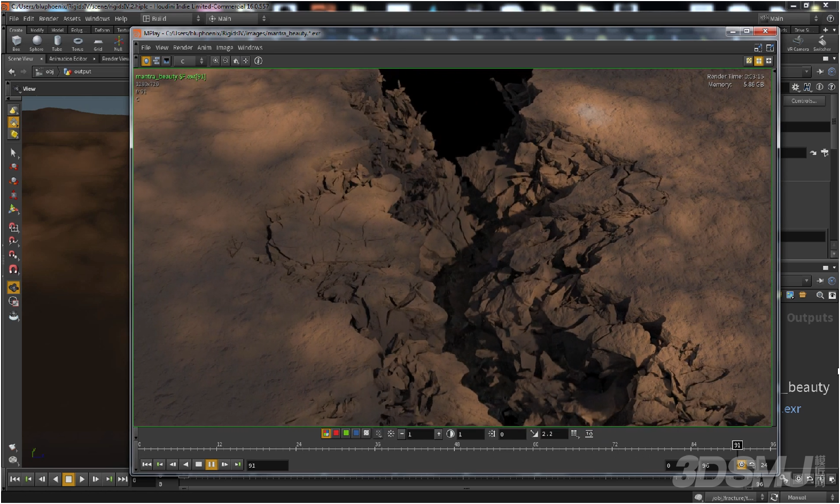Toggle MPlay highlighted four-pane layout button
The width and height of the screenshot is (840, 504).
point(759,61)
